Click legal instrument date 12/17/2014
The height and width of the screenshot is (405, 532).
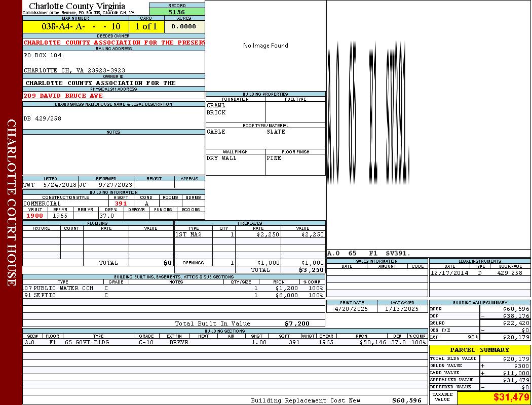[x=449, y=273]
